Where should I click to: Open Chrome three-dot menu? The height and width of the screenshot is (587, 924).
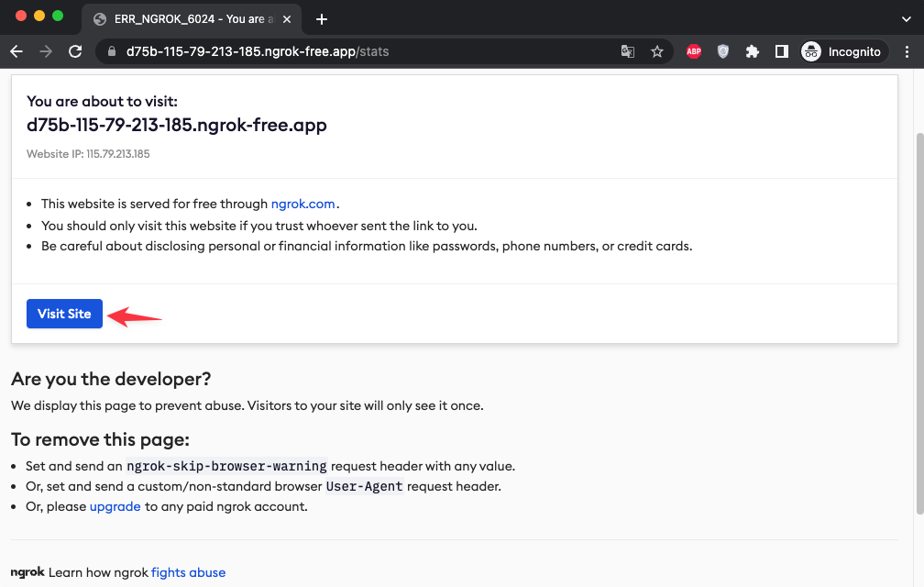coord(907,52)
